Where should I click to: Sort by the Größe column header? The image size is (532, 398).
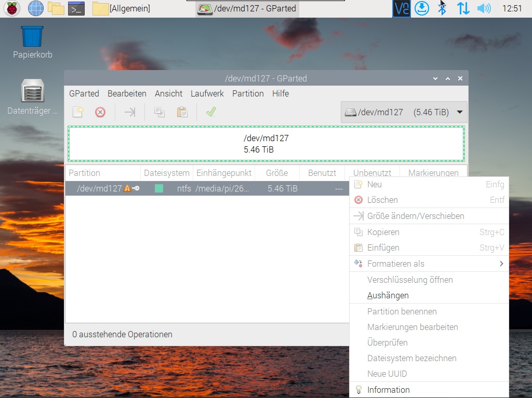click(277, 173)
